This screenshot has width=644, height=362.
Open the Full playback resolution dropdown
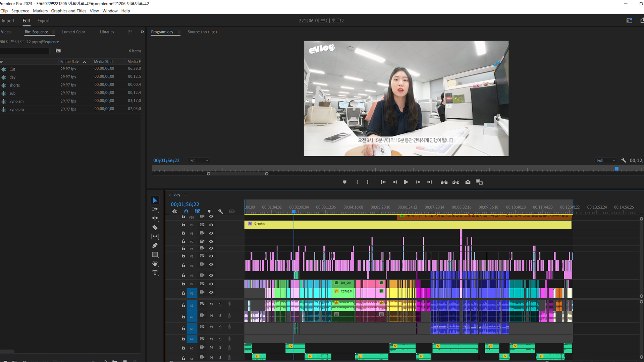(605, 160)
